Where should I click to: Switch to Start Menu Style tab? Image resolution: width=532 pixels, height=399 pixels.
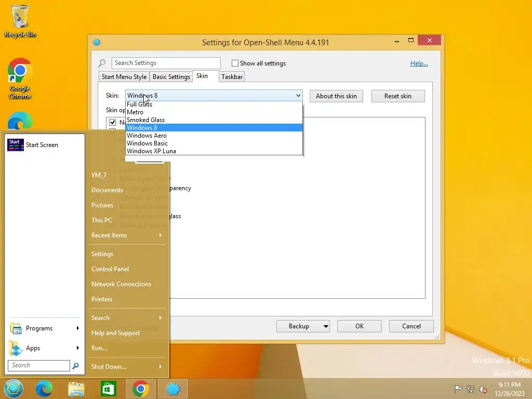click(124, 77)
